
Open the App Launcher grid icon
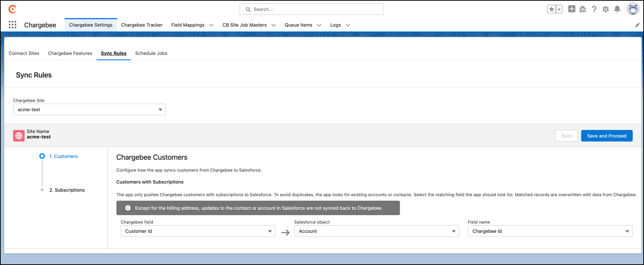pyautogui.click(x=13, y=25)
